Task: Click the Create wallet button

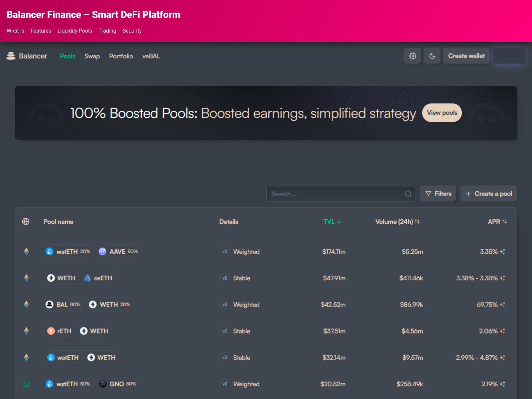Action: tap(466, 56)
